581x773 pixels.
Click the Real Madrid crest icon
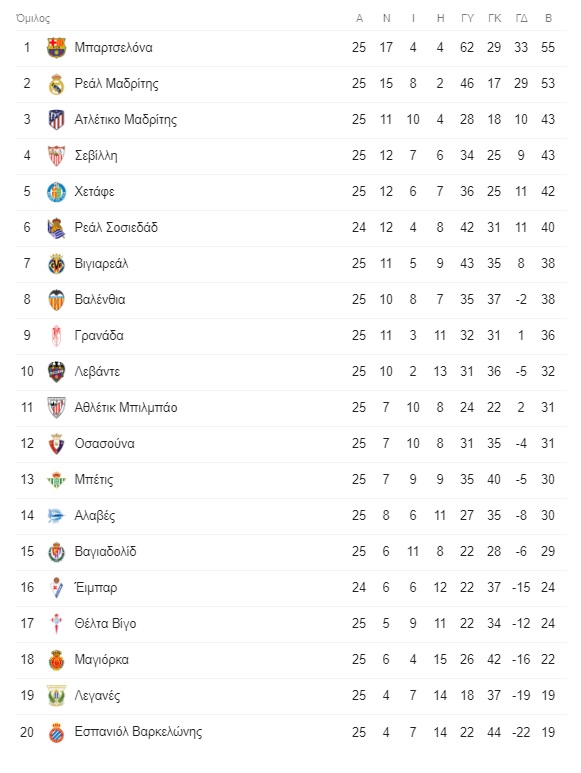56,84
